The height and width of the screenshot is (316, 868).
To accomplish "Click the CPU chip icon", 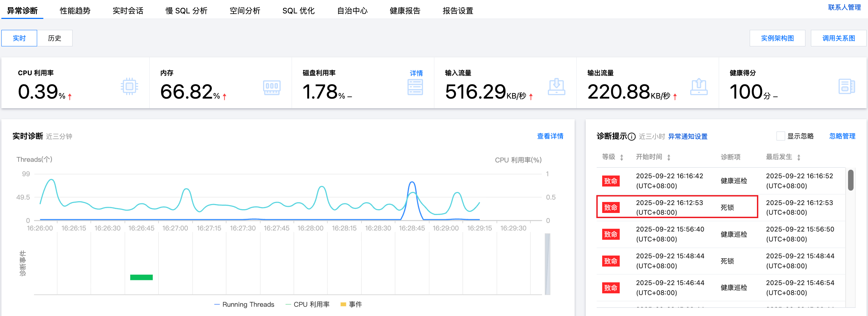I will (129, 87).
